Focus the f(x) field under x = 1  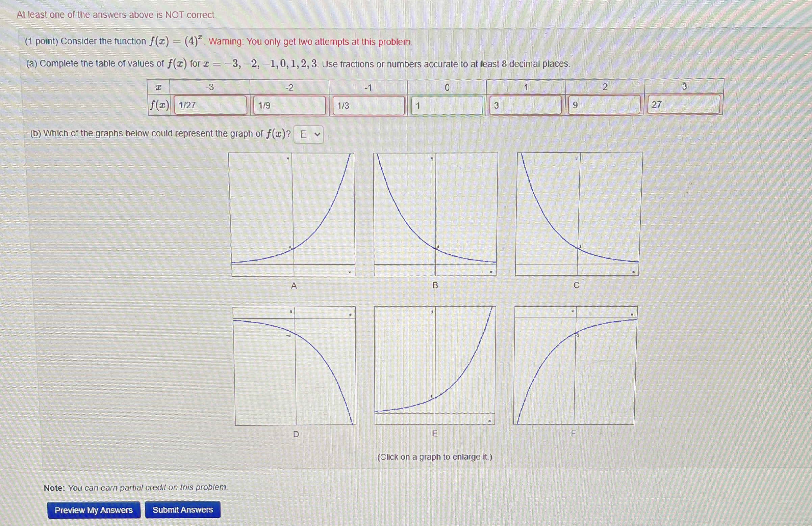(526, 105)
